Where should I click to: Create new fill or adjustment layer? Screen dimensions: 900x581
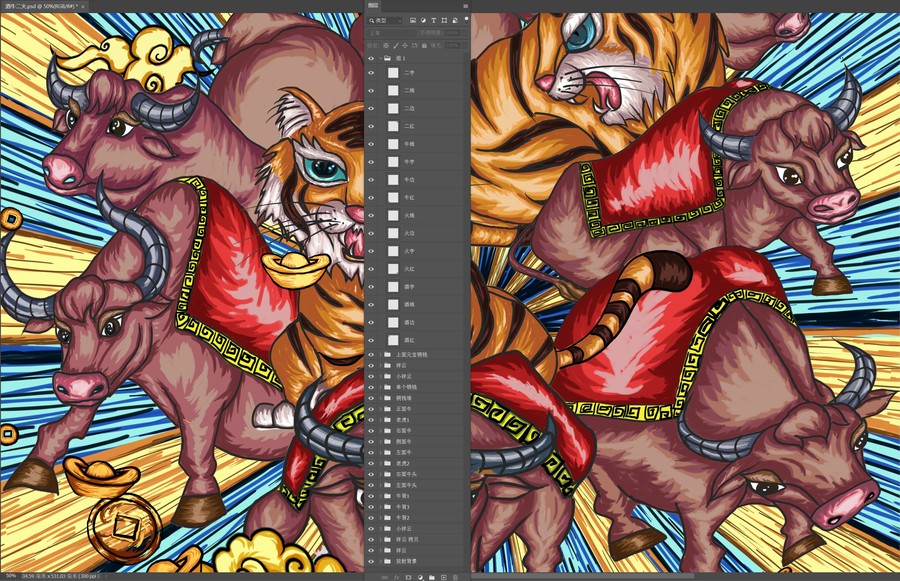click(420, 577)
